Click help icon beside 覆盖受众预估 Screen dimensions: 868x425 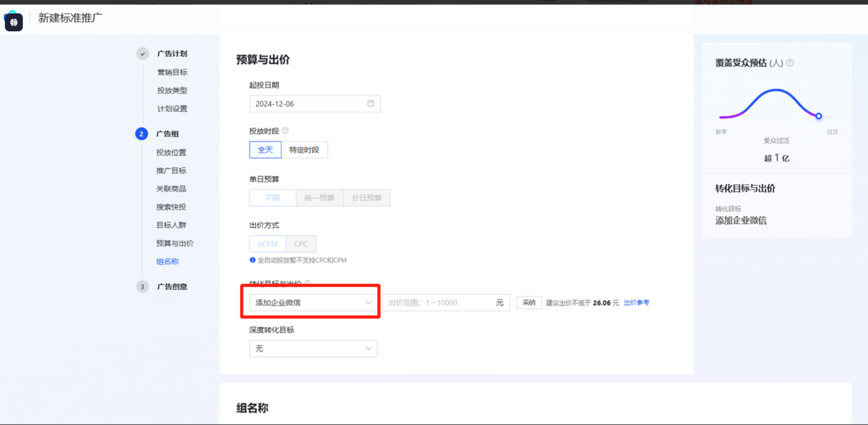(x=790, y=63)
